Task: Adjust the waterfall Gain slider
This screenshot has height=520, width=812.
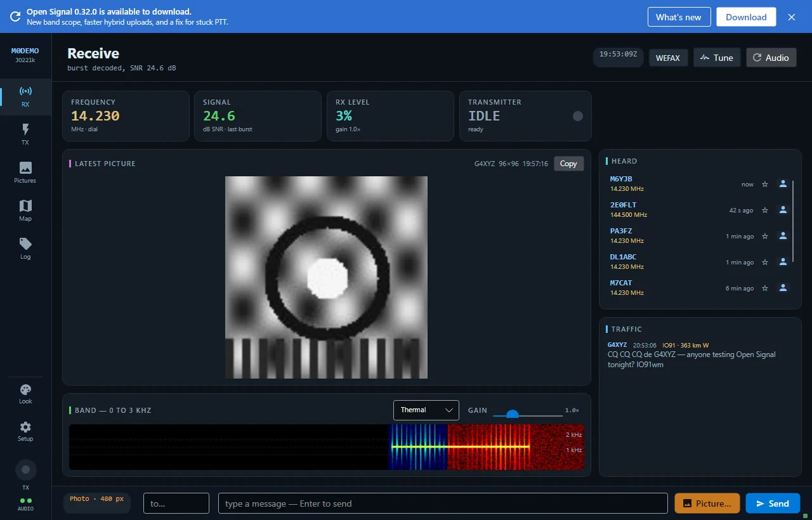Action: click(x=527, y=414)
